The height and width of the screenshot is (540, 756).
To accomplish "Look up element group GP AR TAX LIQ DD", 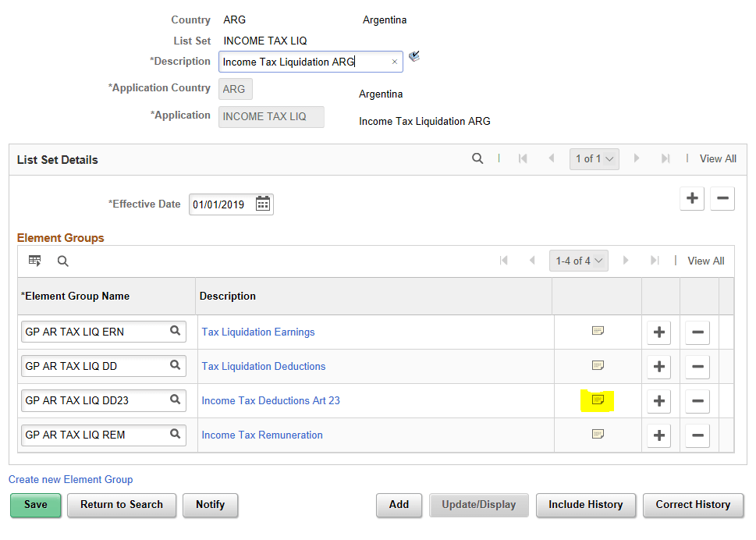I will click(175, 365).
